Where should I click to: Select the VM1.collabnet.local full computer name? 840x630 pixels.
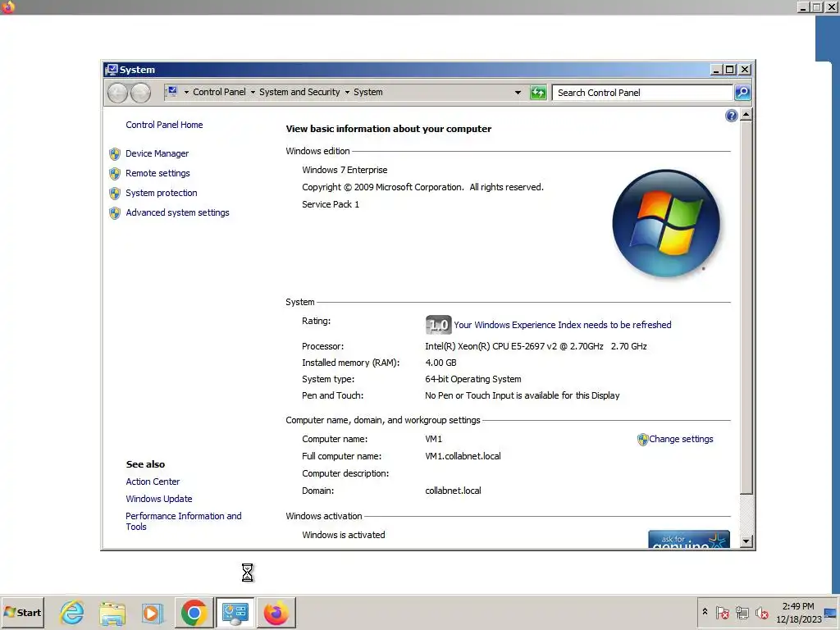point(463,456)
